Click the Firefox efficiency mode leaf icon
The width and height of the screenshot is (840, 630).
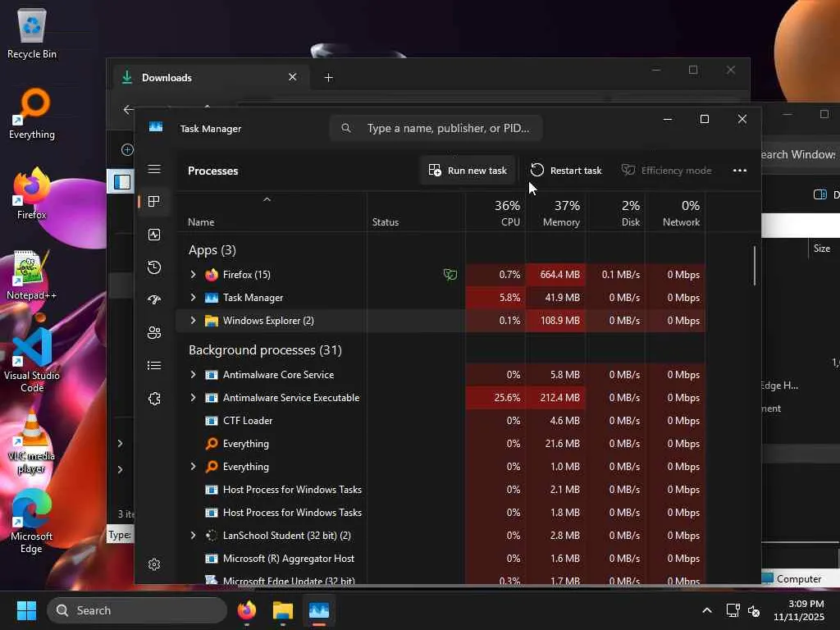coord(450,275)
